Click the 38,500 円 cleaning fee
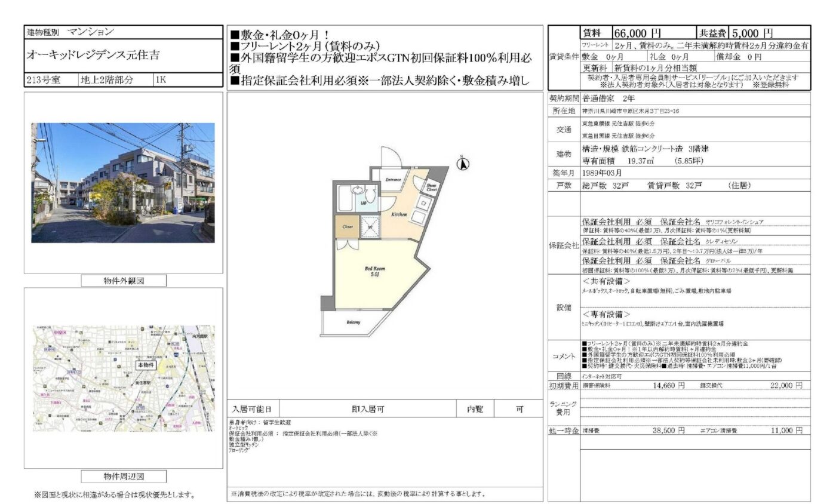Screen dimensions: 836x504 coord(669,430)
